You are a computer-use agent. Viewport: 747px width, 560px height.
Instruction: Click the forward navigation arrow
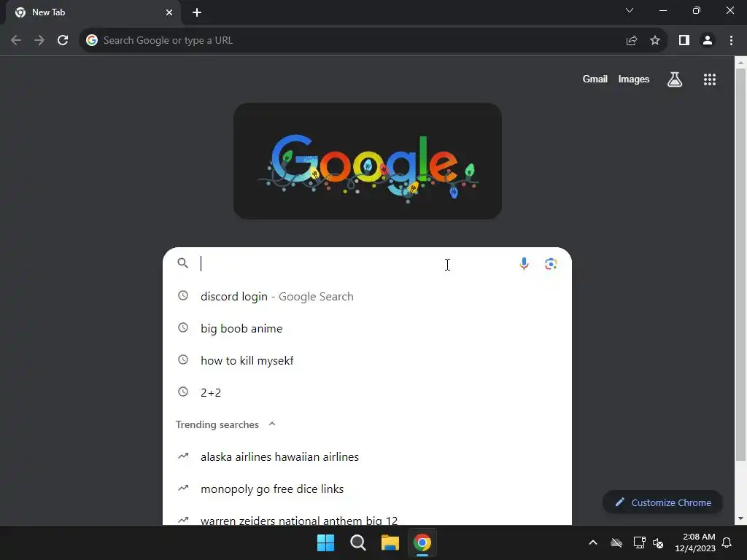pyautogui.click(x=39, y=41)
